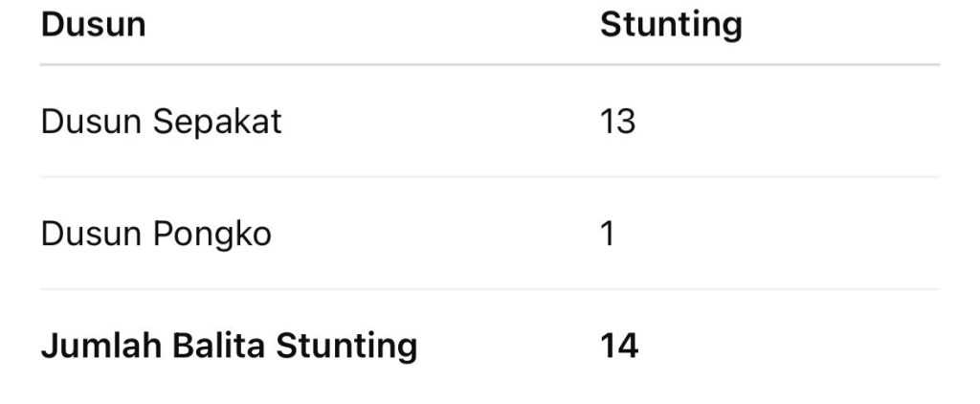Click the digit 3 in value 13
Screen dimensions: 980x404
627,122
